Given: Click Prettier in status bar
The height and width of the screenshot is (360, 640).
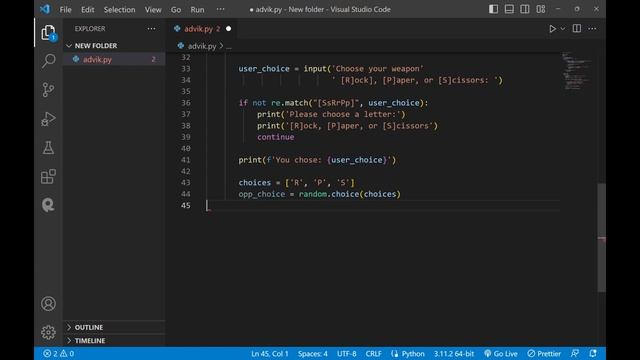Looking at the screenshot, I should coord(544,353).
